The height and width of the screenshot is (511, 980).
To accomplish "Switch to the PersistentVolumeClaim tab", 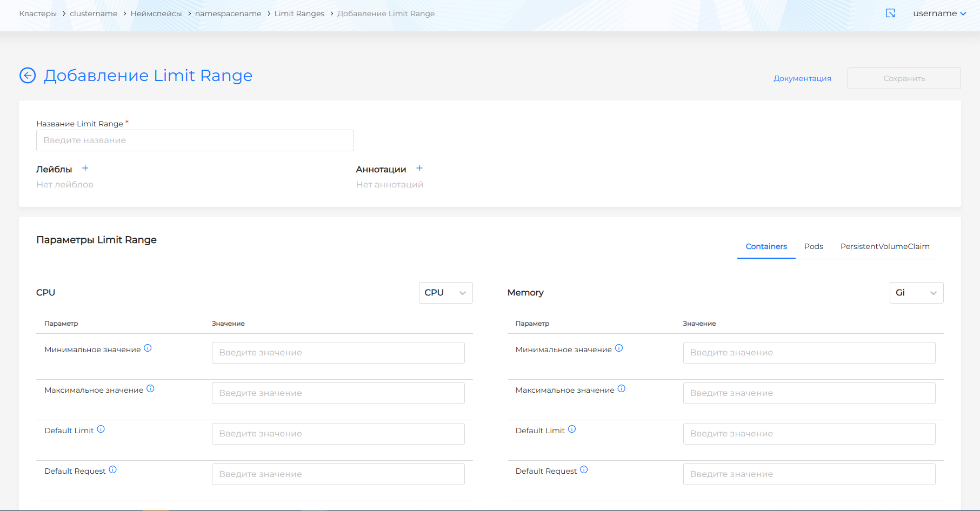I will [885, 246].
